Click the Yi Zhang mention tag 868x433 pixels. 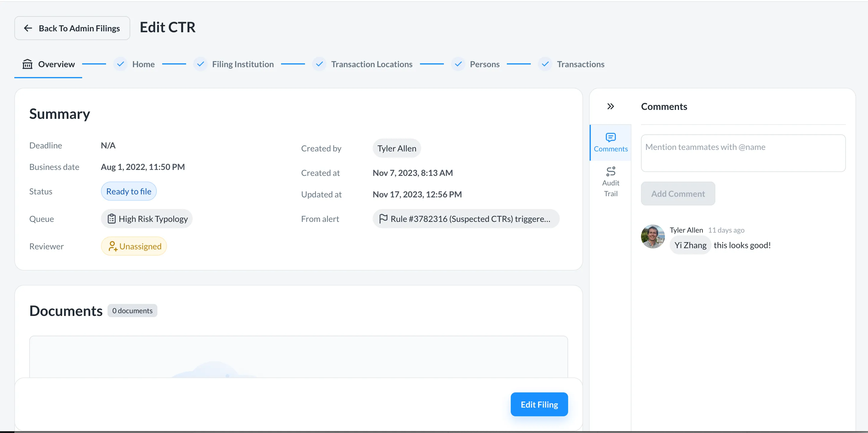coord(690,245)
